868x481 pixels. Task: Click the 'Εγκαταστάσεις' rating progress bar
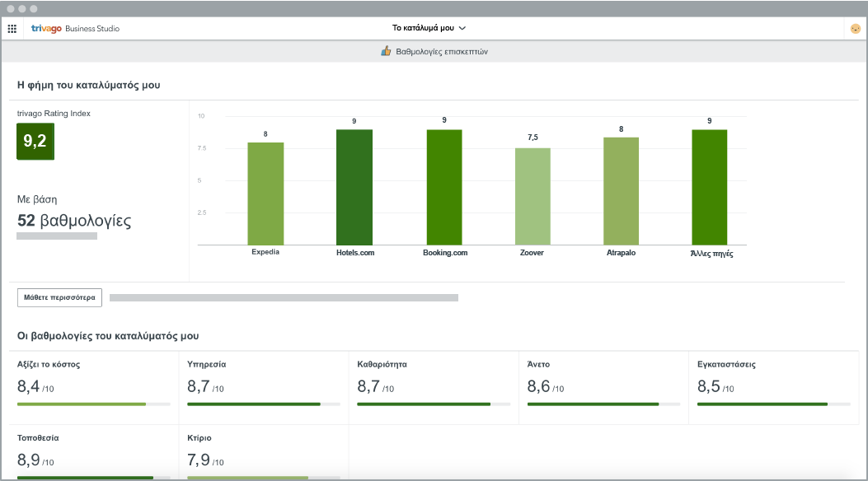pyautogui.click(x=773, y=404)
